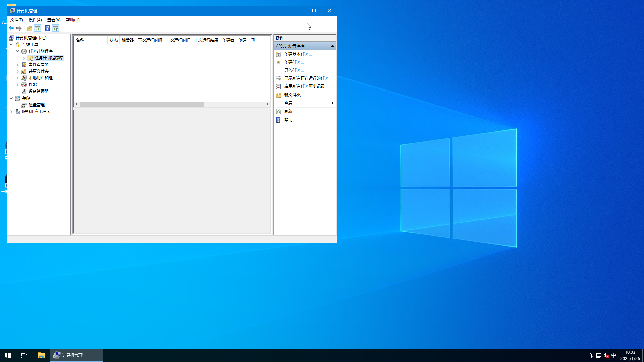Collapse the 任务计划程序 tree node
Screen dimensions: 644x362
[18, 51]
